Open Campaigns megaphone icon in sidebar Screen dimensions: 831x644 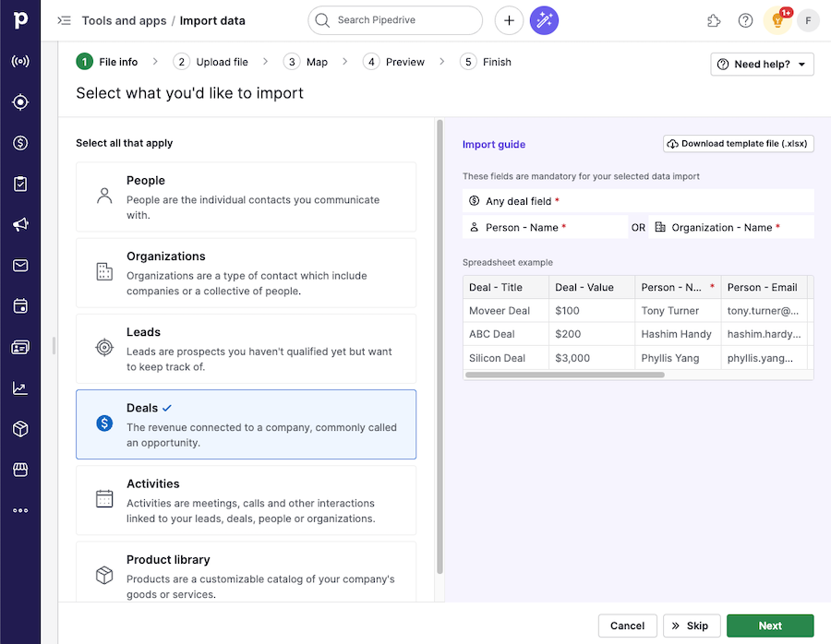(x=20, y=224)
